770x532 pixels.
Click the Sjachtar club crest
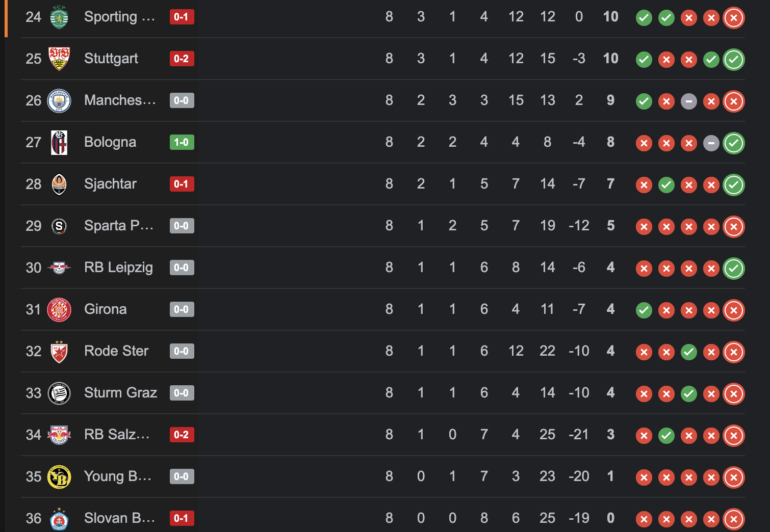(x=59, y=184)
